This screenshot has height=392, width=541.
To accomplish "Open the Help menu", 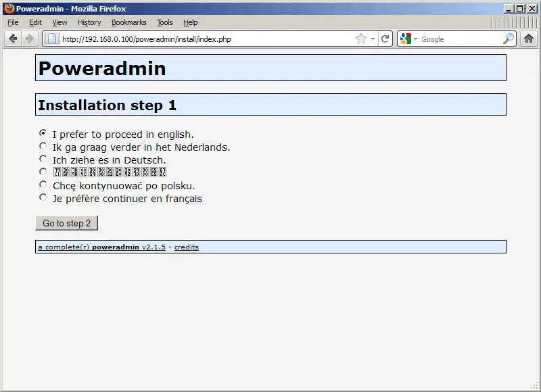I will click(x=191, y=22).
